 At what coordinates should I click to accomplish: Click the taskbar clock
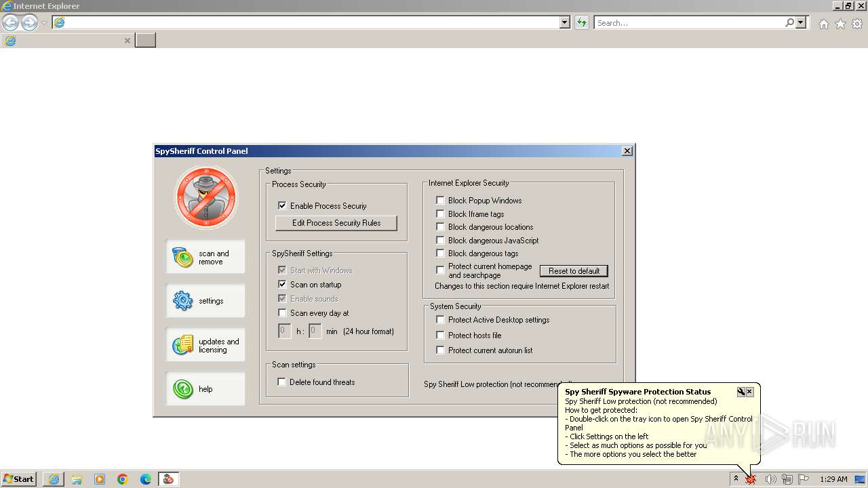click(x=833, y=479)
